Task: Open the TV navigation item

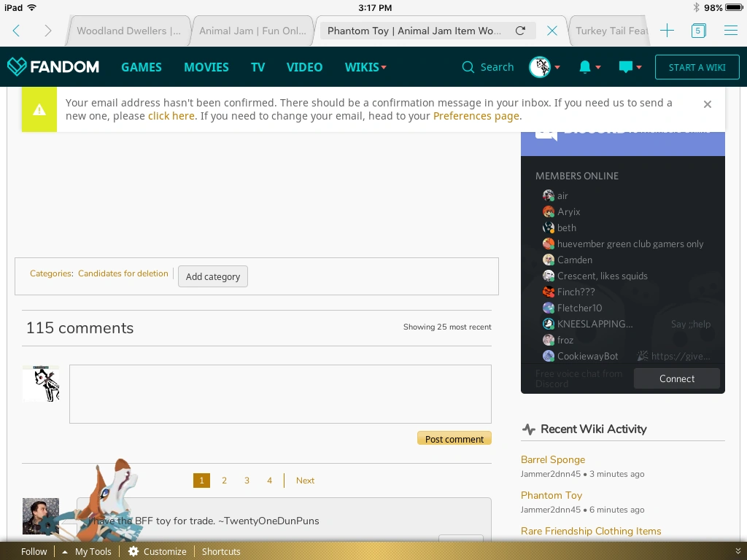Action: click(x=258, y=67)
